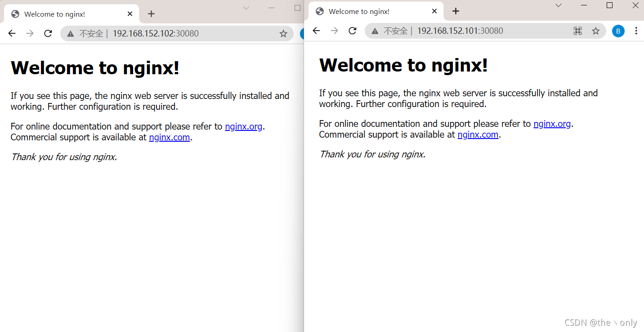Open QR code icon in right address bar
Viewport: 644px width, 332px height.
coord(578,31)
